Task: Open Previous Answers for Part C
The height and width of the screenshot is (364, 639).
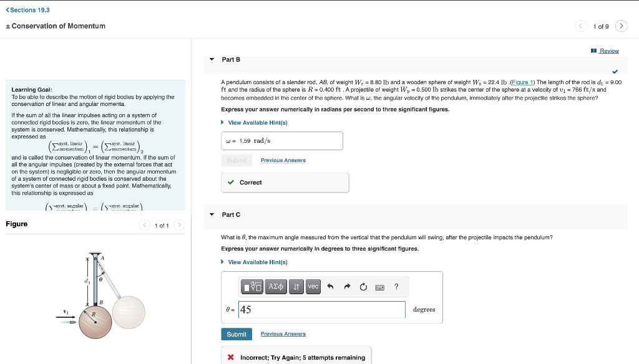Action: pos(283,333)
